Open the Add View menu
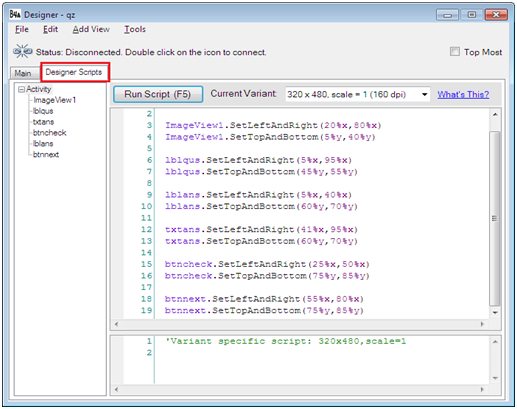Image resolution: width=517 pixels, height=409 pixels. point(91,29)
